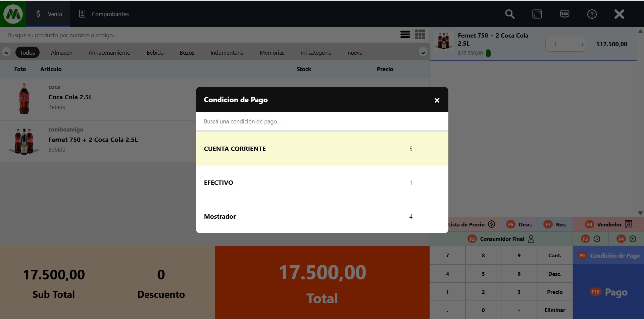Open the Comprobantes tab

point(104,14)
